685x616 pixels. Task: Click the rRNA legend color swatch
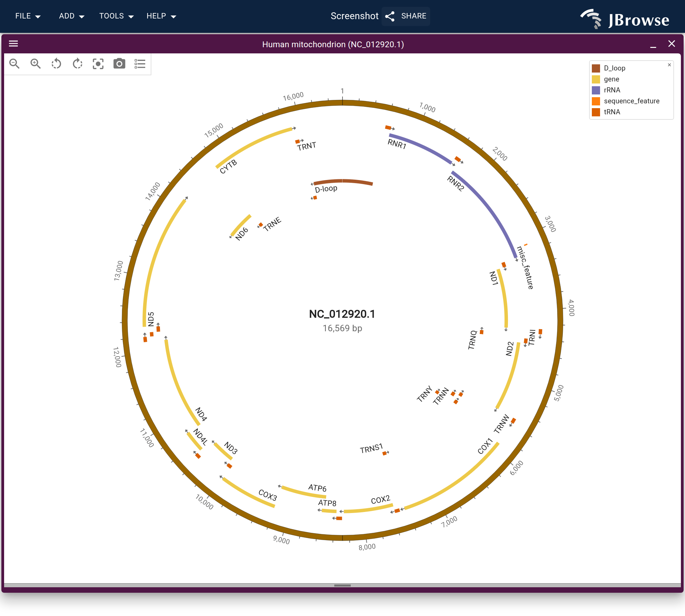[x=596, y=90]
